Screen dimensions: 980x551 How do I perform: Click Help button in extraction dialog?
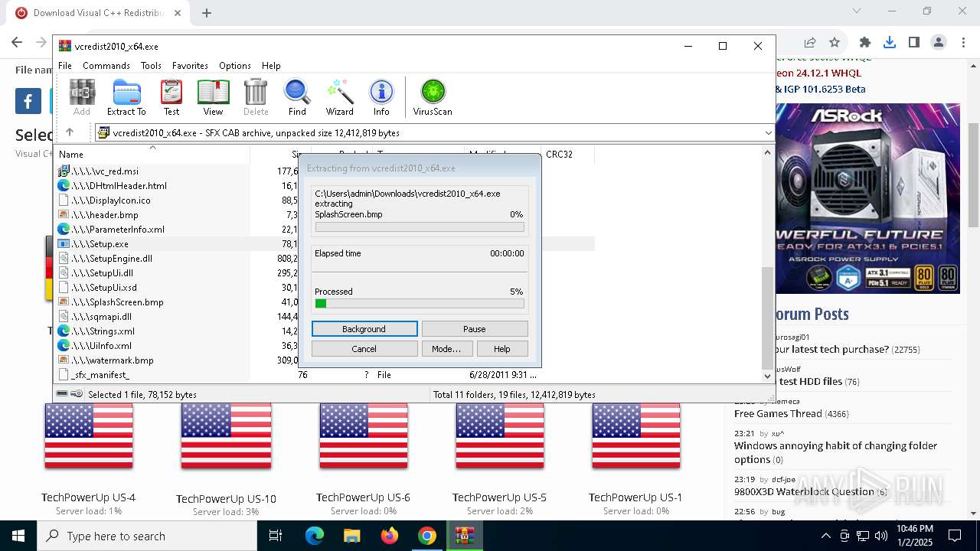[x=502, y=349]
